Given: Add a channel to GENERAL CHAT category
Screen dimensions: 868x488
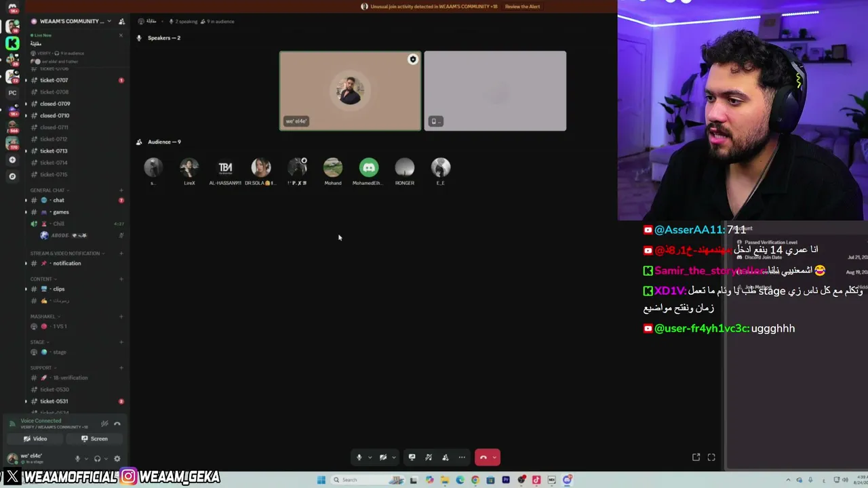Looking at the screenshot, I should 121,190.
